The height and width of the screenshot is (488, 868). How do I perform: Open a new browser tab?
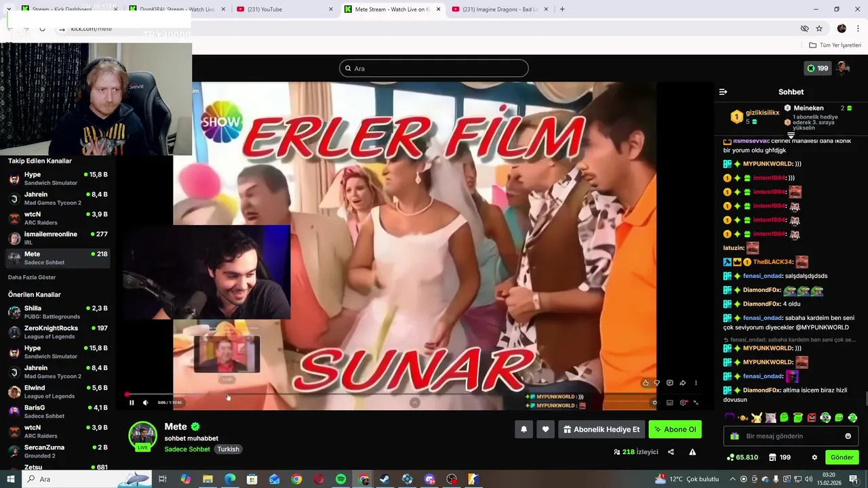tap(562, 9)
